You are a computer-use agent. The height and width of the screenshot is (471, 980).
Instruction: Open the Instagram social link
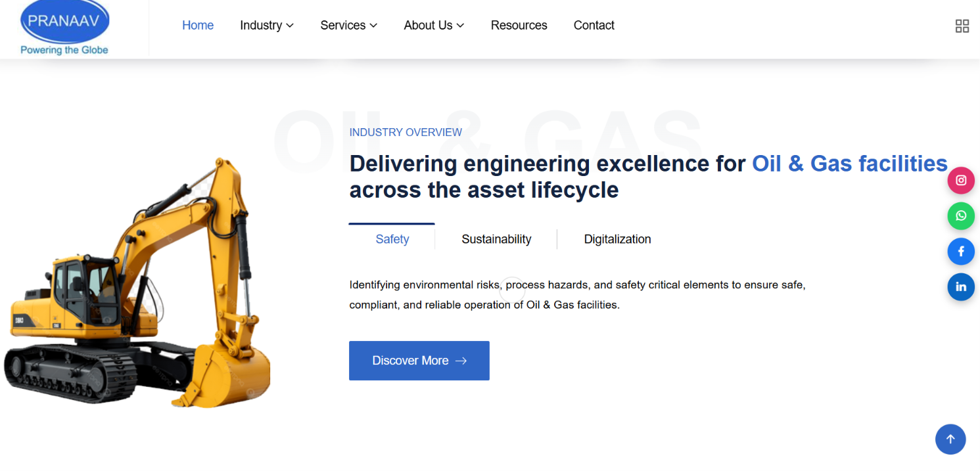click(961, 180)
